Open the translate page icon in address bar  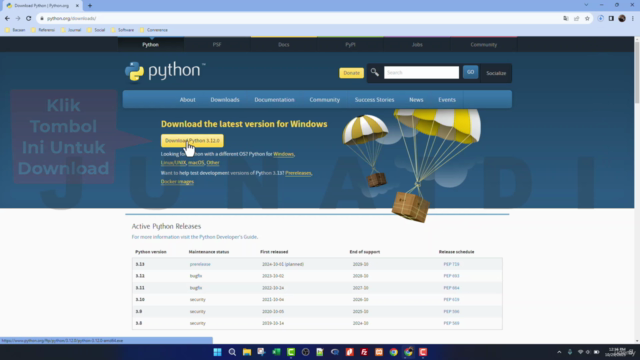click(x=566, y=18)
